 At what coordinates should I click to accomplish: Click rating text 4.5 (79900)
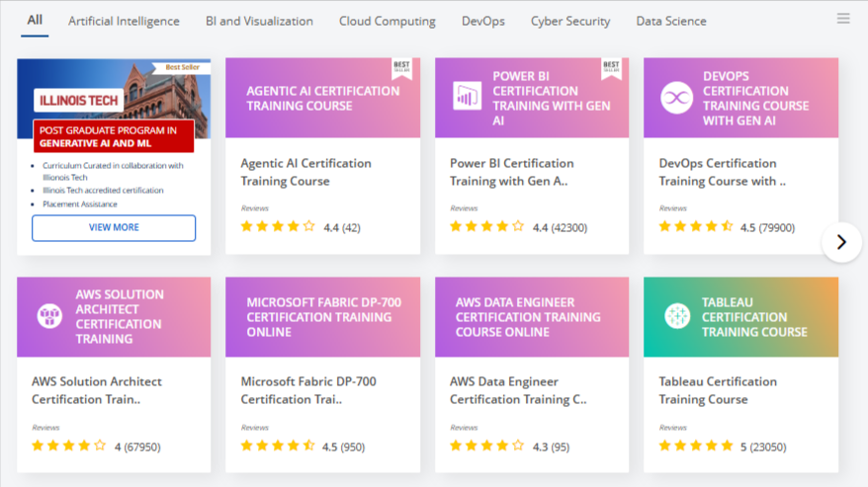(768, 227)
